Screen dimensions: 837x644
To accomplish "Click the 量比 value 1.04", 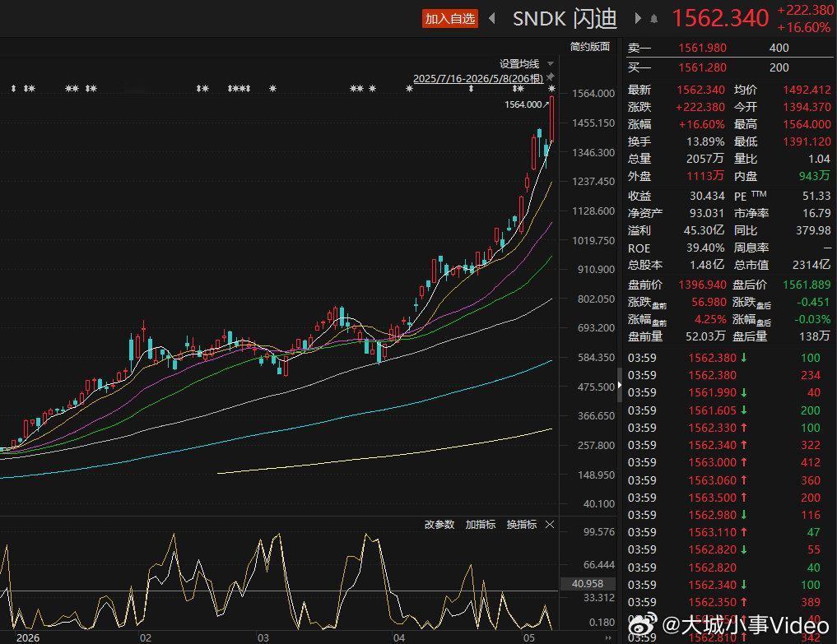I will [x=820, y=159].
